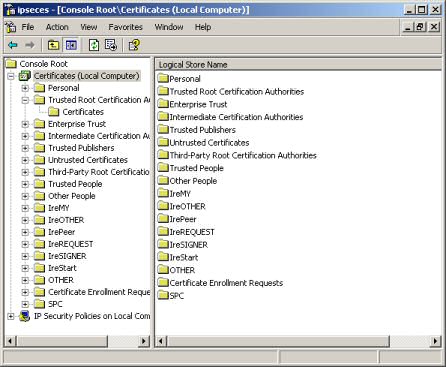Click the Personal folder icon in right pane

coord(163,79)
